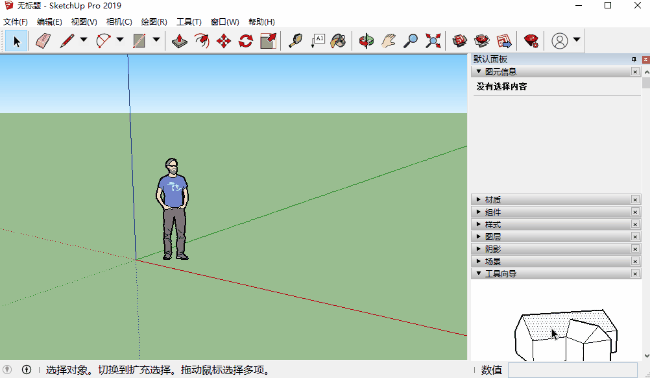The image size is (650, 378).
Task: Click the 数值 measurements input box
Action: [573, 370]
